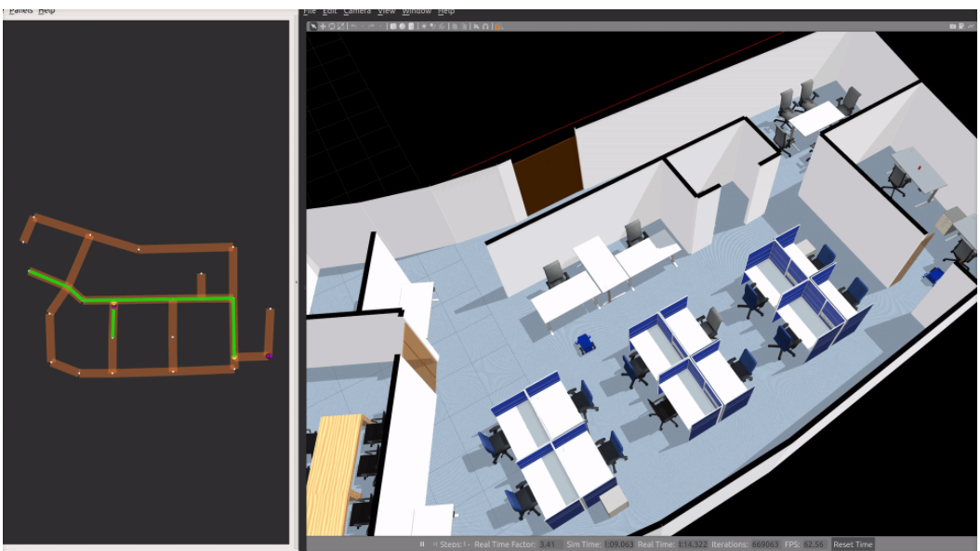The height and width of the screenshot is (551, 980).
Task: Click the Real Time Factor value 3.41
Action: 550,544
